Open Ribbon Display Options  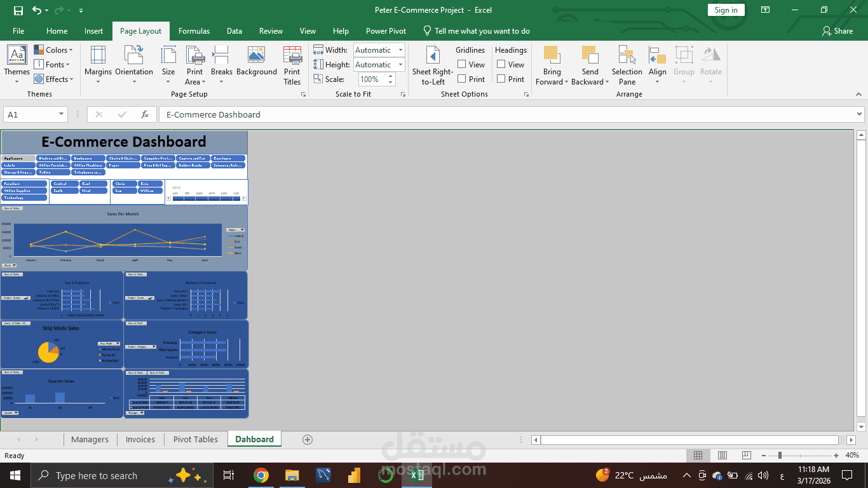(765, 10)
